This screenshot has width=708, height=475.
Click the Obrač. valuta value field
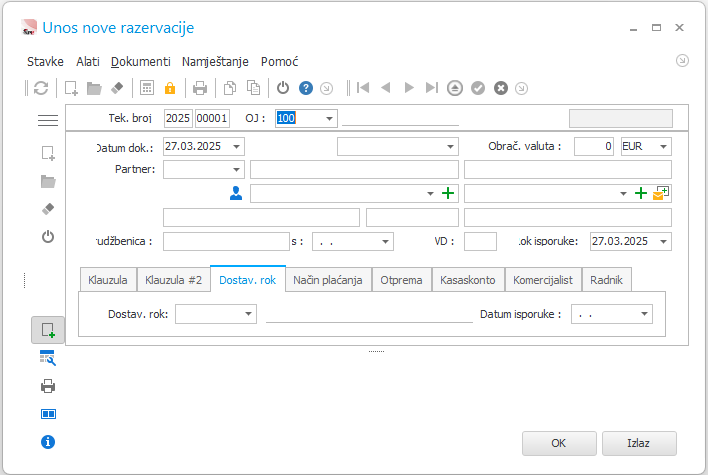pos(594,147)
